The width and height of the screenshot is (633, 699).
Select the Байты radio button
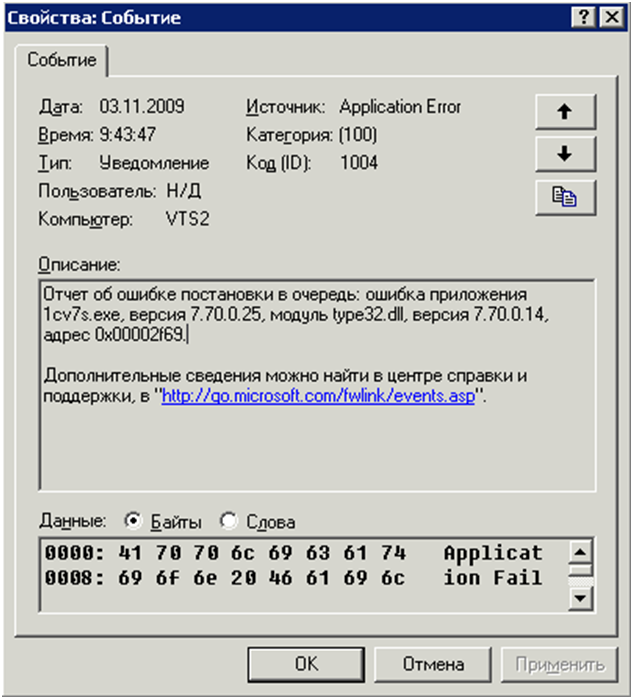tap(132, 521)
